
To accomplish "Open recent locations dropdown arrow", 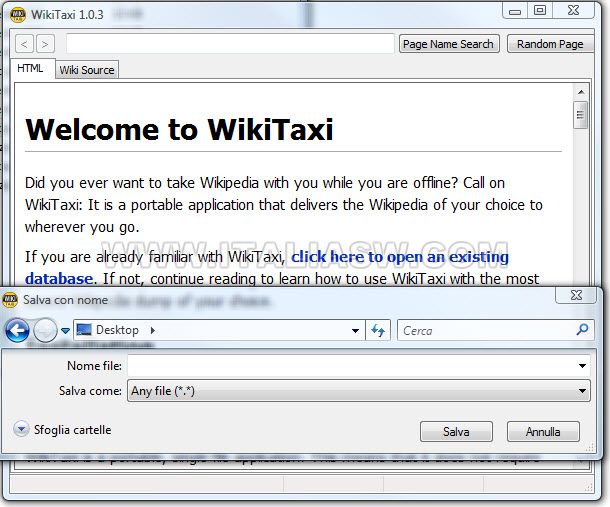I will click(x=65, y=331).
